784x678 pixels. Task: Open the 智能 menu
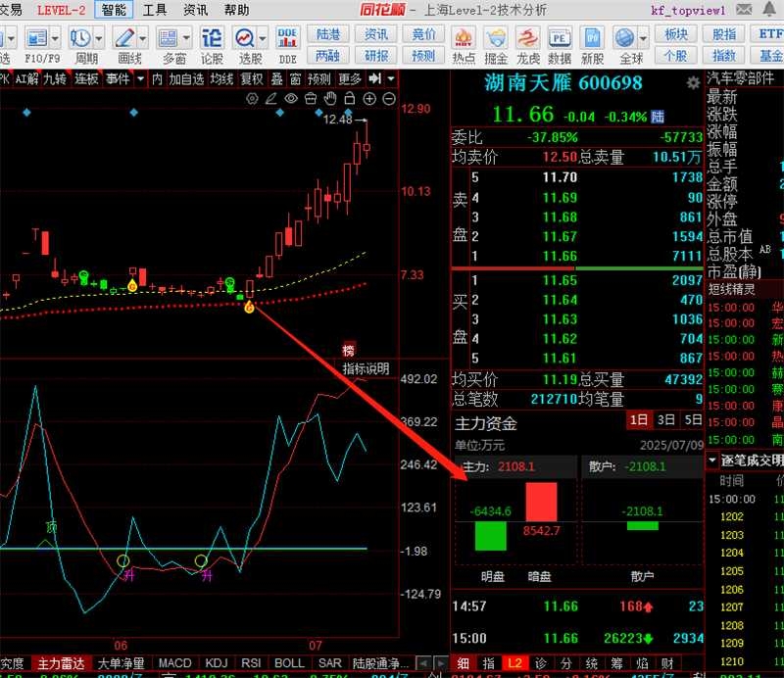114,10
